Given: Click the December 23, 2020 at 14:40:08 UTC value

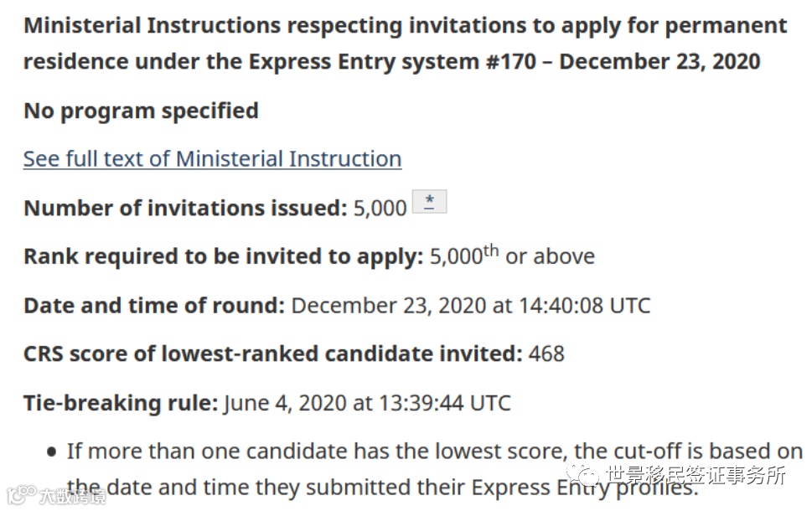Looking at the screenshot, I should coord(471,306).
